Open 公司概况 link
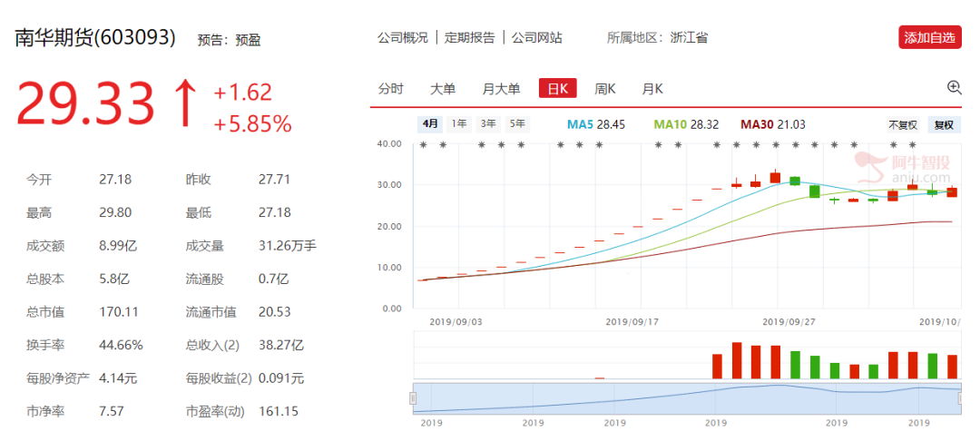Screen dimensions: 980x441 403,38
